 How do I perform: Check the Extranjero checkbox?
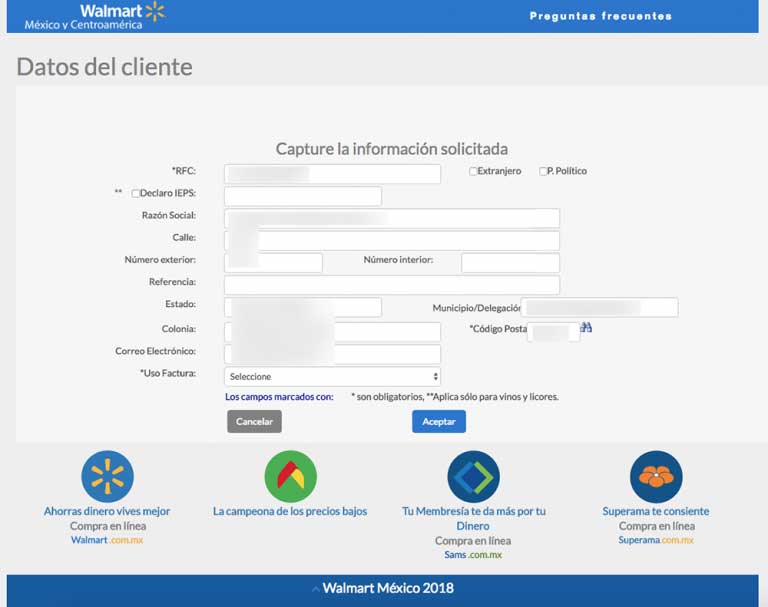tap(473, 171)
